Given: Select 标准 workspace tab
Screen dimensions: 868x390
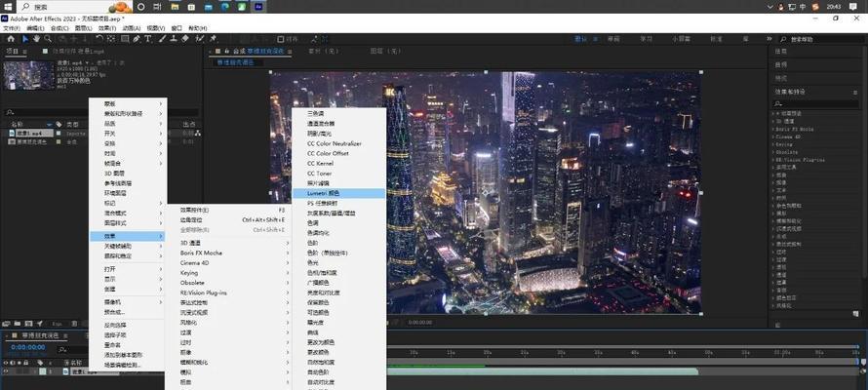Looking at the screenshot, I should coord(716,39).
